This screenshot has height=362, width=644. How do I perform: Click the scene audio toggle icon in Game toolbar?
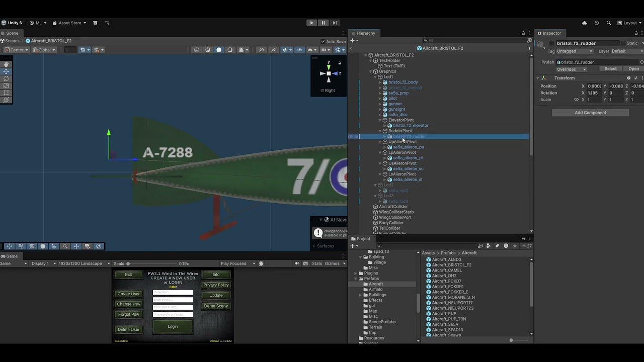pyautogui.click(x=297, y=263)
